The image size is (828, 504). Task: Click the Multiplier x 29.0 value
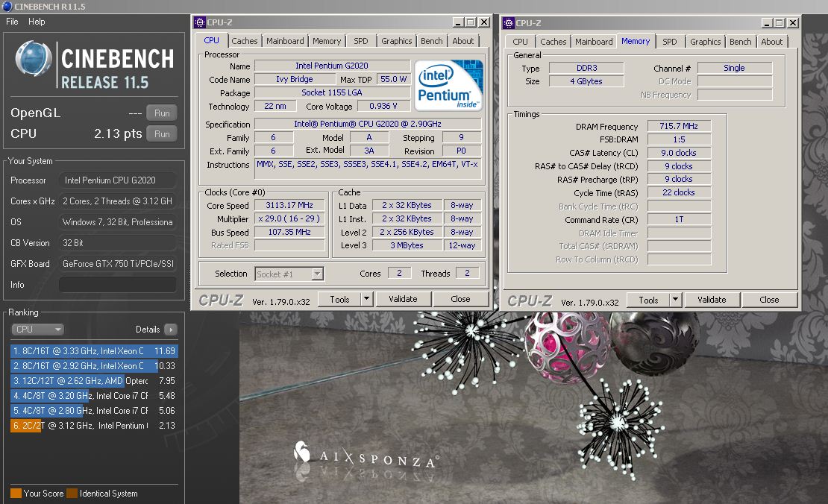(x=289, y=218)
